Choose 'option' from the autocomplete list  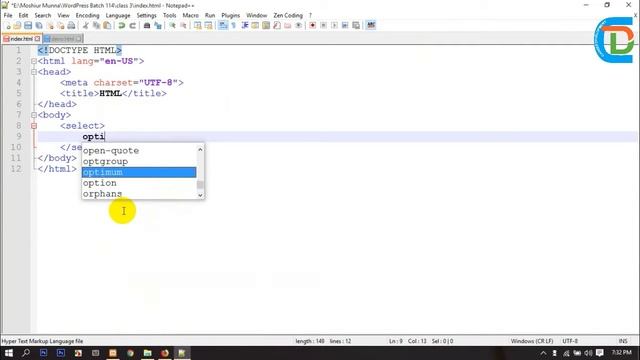click(139, 183)
